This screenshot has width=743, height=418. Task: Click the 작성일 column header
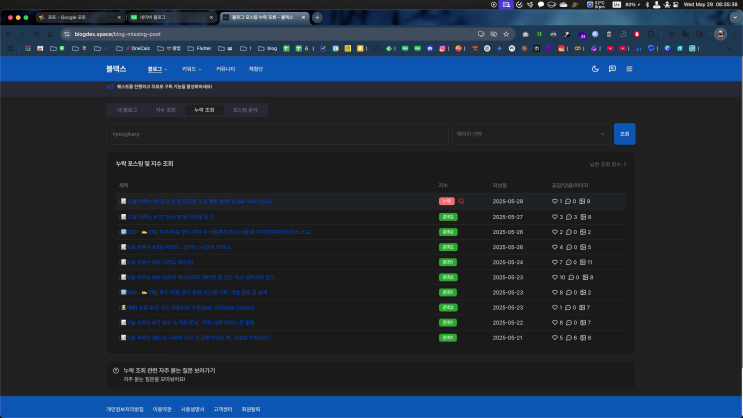pos(499,185)
